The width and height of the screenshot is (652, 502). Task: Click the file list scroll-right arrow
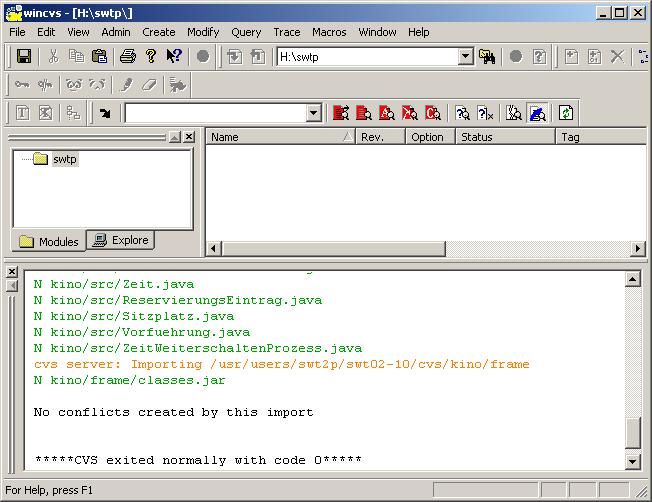click(x=638, y=249)
